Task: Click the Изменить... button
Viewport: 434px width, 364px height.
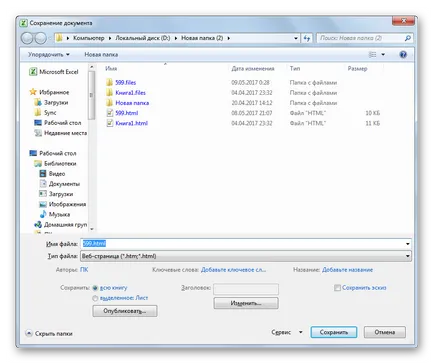Action: [246, 303]
